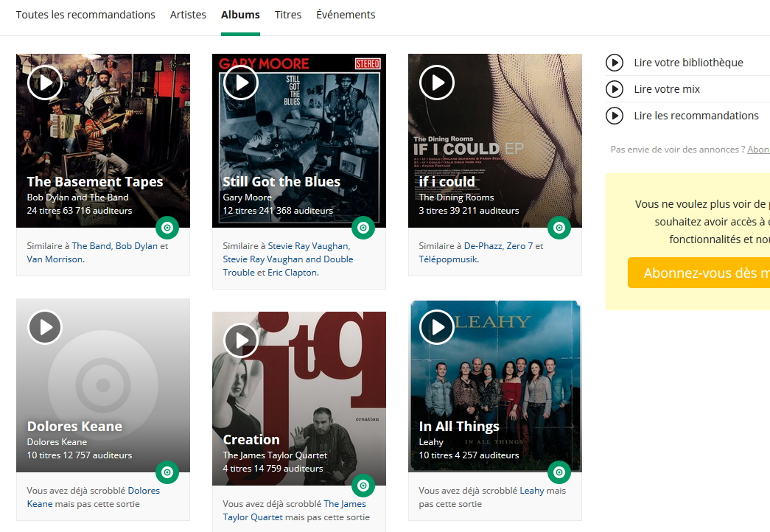Open the In All Things album title

tap(459, 427)
